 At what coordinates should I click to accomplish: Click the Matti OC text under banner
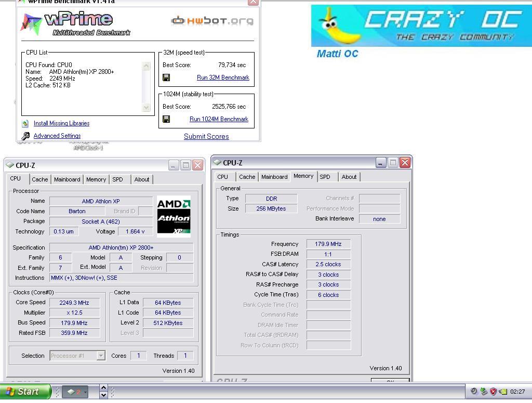tap(337, 54)
